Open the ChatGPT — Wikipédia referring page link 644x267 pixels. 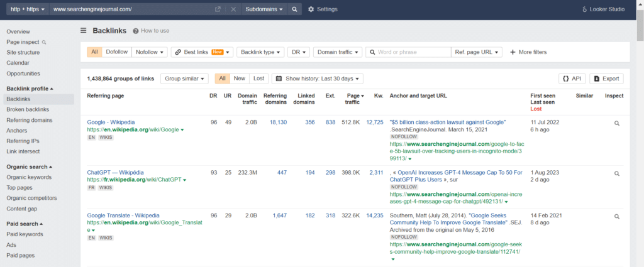[x=116, y=173]
